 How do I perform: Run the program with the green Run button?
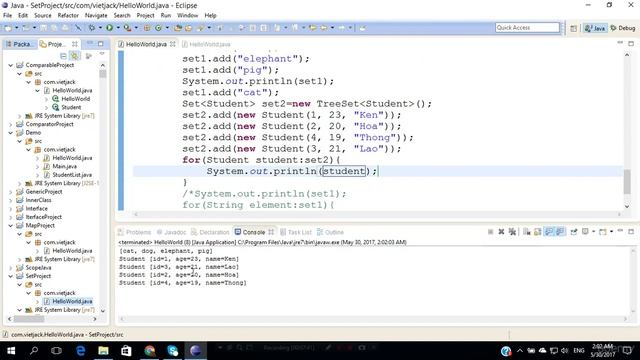pos(109,28)
